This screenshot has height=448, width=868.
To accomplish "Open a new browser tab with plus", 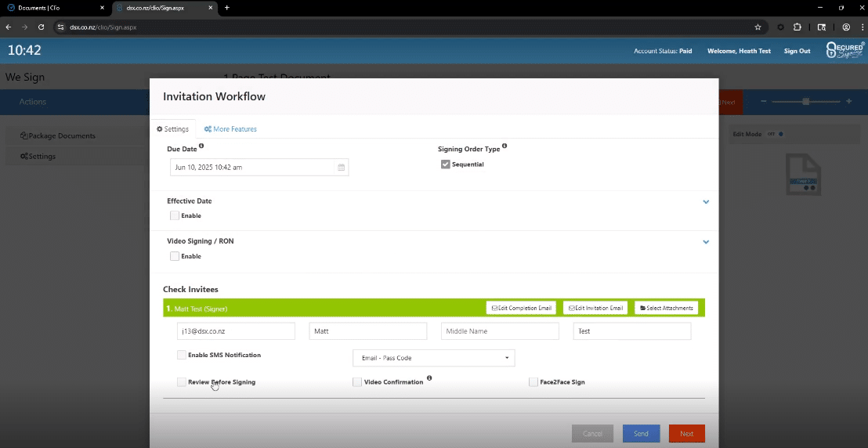I will tap(227, 8).
